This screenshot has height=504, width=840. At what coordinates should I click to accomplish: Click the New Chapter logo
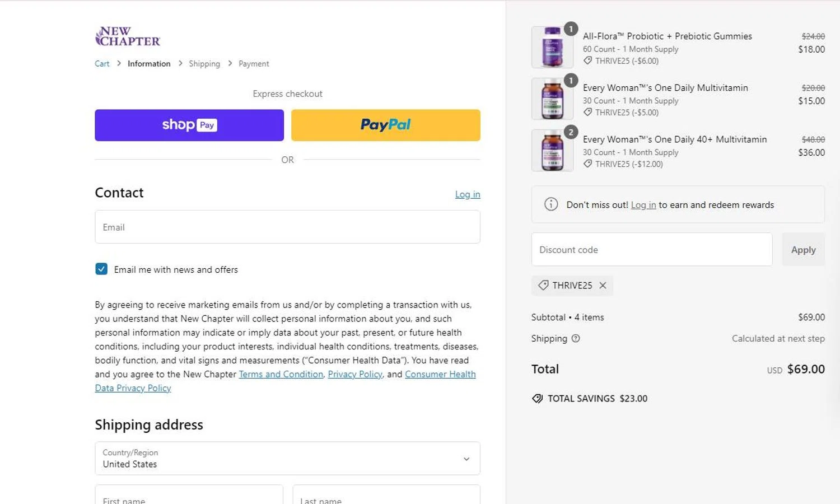coord(128,36)
